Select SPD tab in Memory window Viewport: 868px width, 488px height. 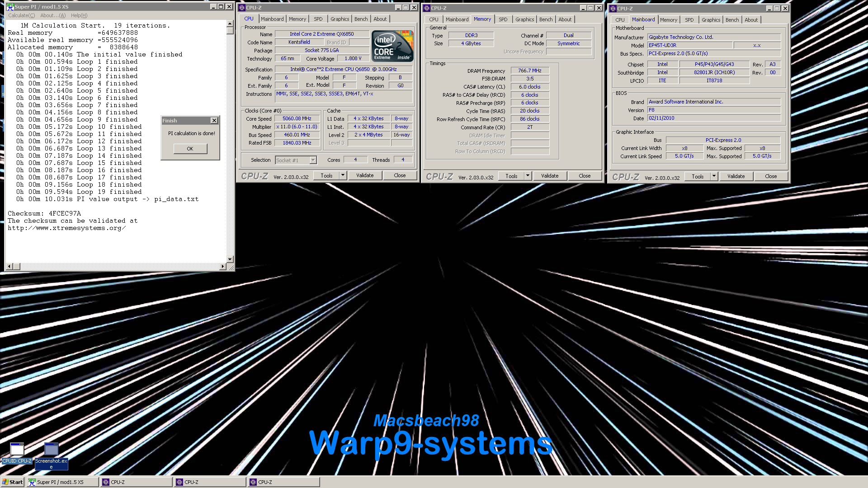pos(503,19)
